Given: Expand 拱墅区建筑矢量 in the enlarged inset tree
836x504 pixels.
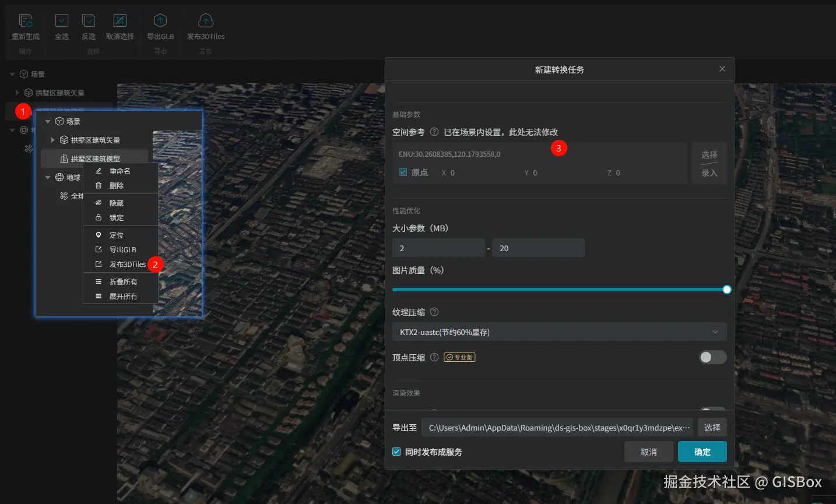Looking at the screenshot, I should click(x=53, y=140).
